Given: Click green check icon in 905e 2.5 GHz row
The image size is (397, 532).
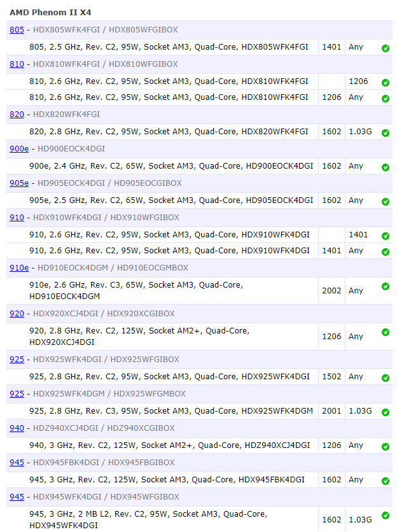Looking at the screenshot, I should [x=386, y=202].
